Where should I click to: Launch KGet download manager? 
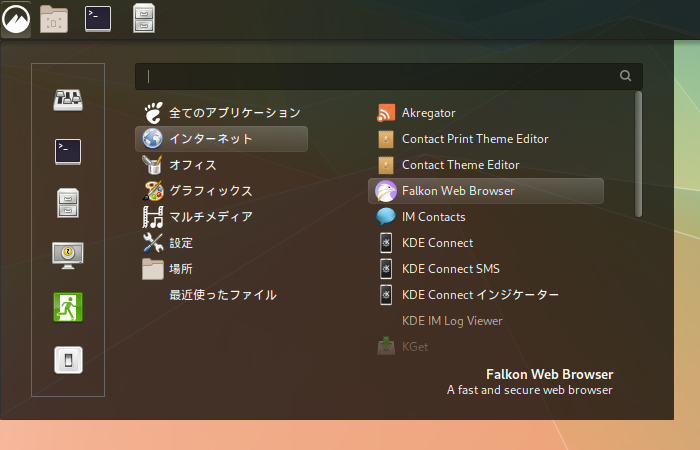tap(486, 346)
